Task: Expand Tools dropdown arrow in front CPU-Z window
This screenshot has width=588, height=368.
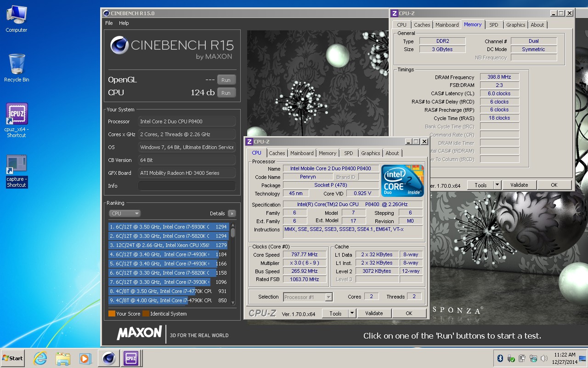Action: tap(352, 313)
